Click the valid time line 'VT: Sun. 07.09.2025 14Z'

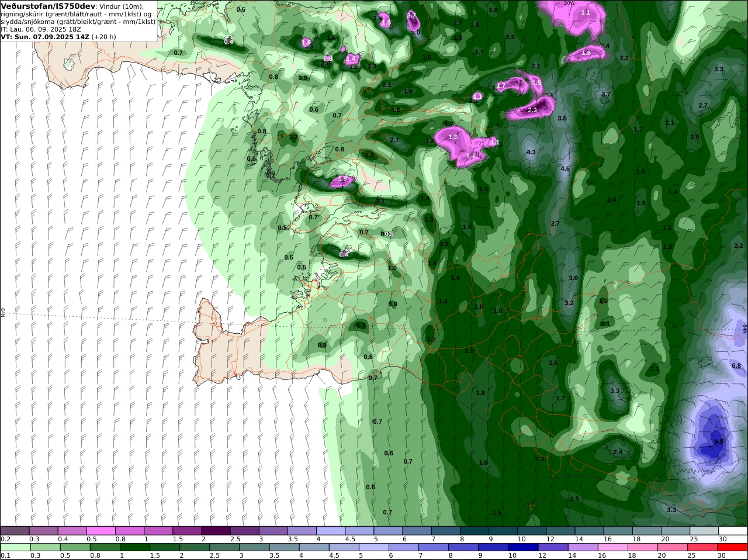[45, 36]
